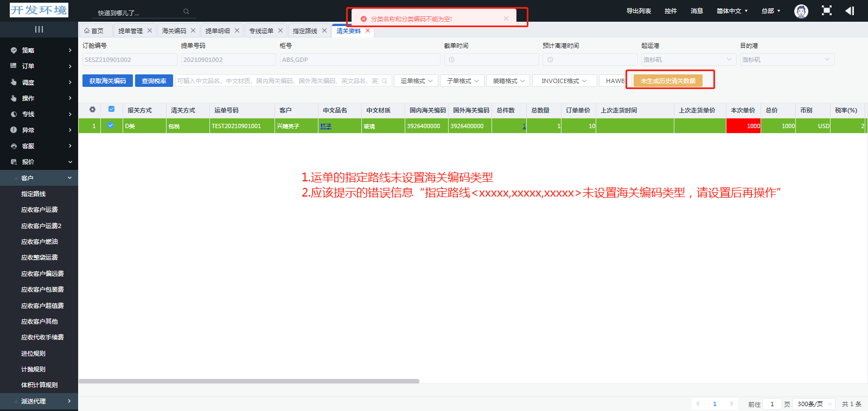The width and height of the screenshot is (868, 411).
Task: Toggle fullscreen mode icon
Action: tap(827, 10)
